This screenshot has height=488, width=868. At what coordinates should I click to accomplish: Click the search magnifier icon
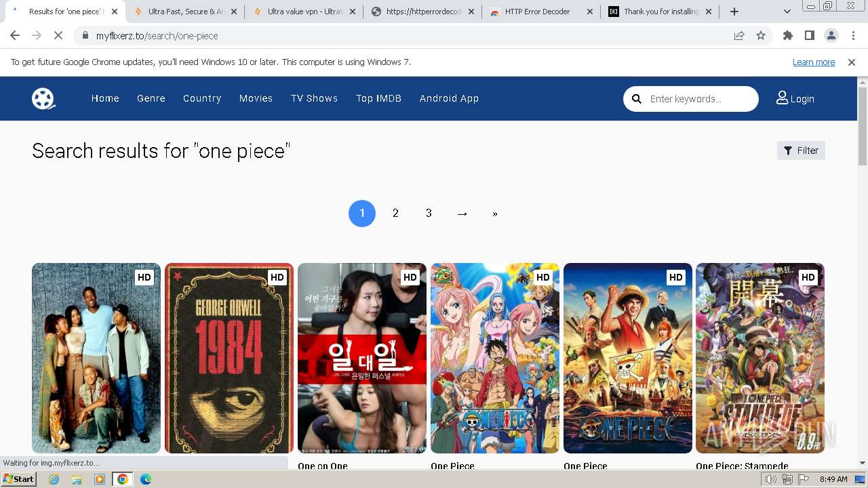[636, 99]
